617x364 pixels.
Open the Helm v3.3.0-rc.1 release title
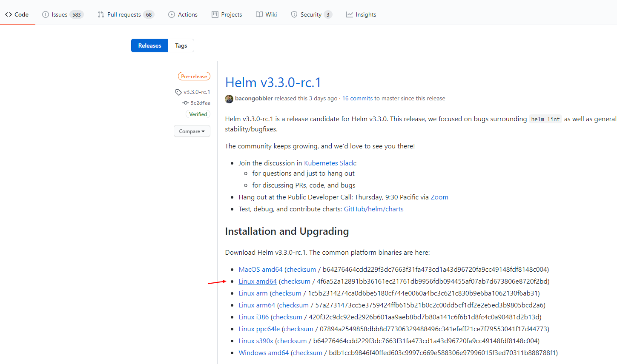click(273, 82)
